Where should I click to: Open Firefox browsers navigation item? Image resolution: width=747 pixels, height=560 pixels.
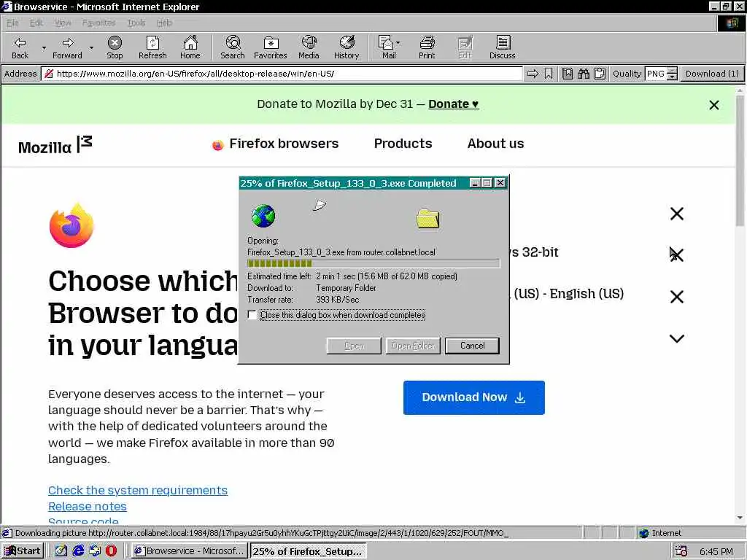[275, 144]
